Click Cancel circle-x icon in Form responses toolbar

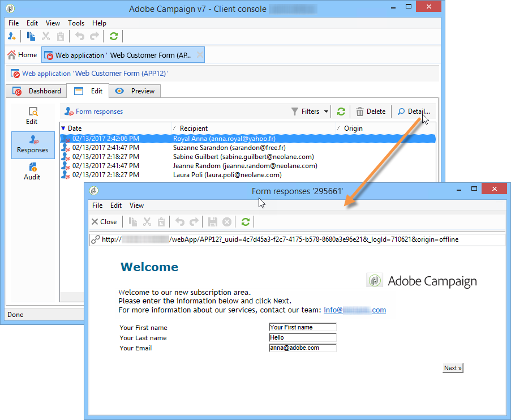pos(227,222)
